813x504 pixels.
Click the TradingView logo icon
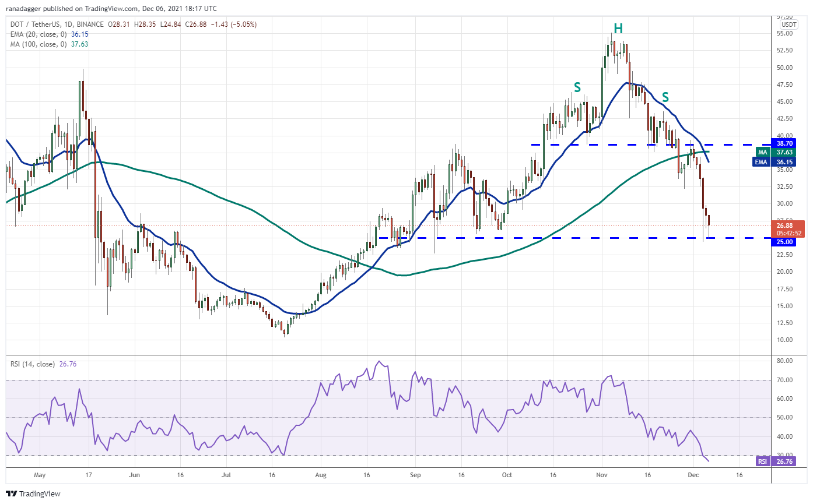[x=12, y=494]
